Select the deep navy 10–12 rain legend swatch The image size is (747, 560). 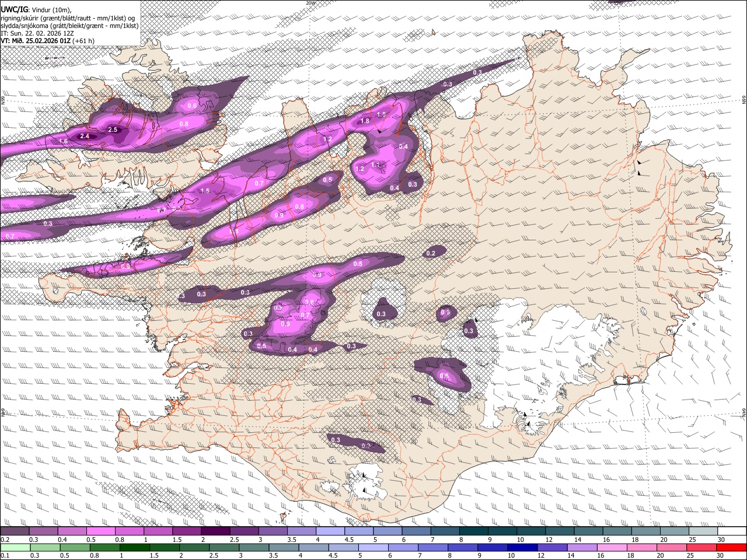(x=522, y=548)
